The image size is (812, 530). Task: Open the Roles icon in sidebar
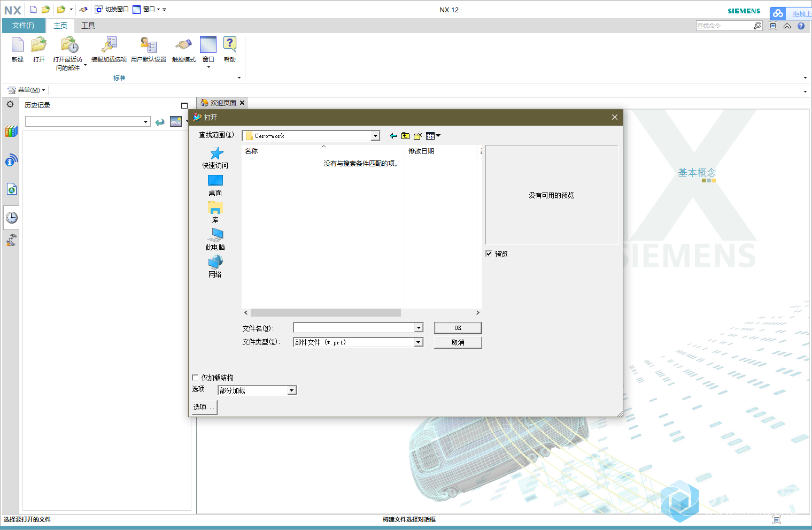[x=11, y=240]
